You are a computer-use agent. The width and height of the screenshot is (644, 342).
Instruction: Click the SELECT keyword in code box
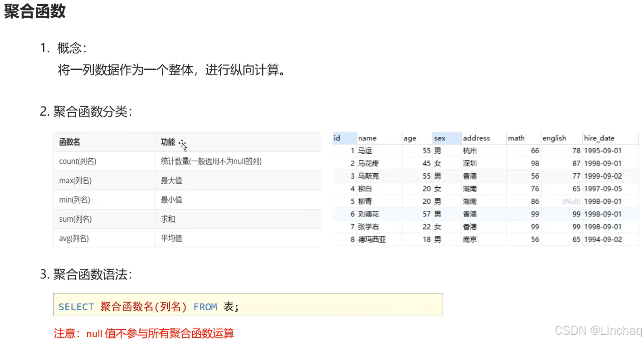76,307
